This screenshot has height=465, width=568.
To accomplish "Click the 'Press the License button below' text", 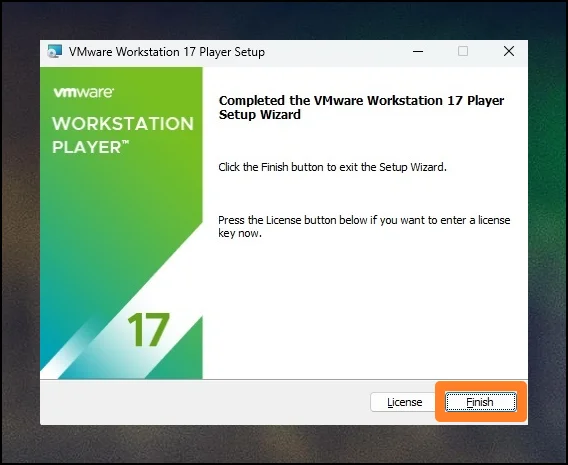I will pos(364,226).
